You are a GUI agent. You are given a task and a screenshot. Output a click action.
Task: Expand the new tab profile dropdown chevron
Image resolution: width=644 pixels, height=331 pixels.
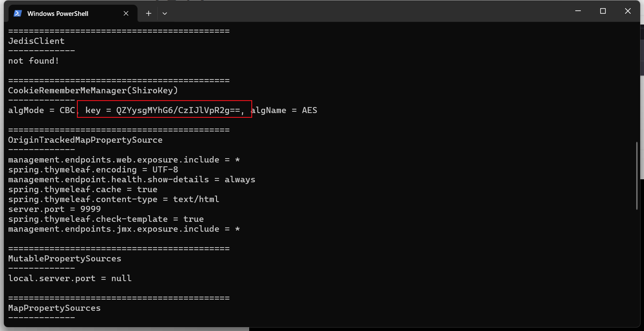point(165,13)
